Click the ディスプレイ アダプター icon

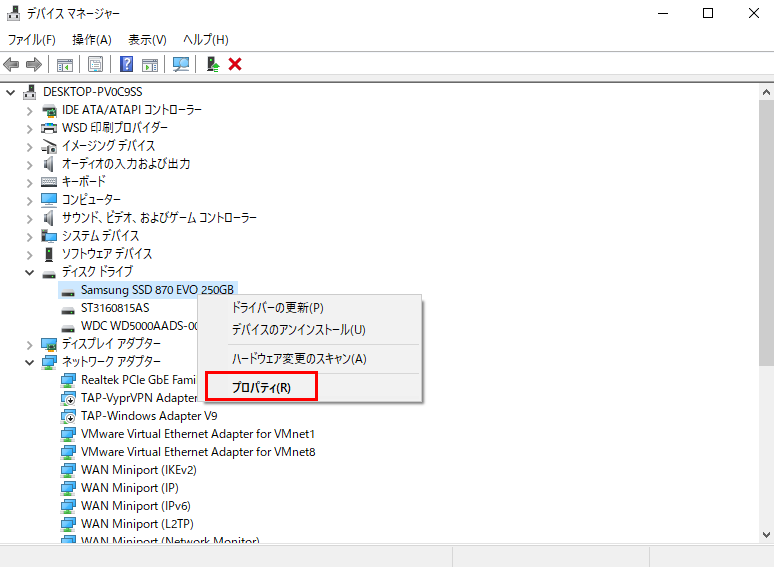[49, 344]
